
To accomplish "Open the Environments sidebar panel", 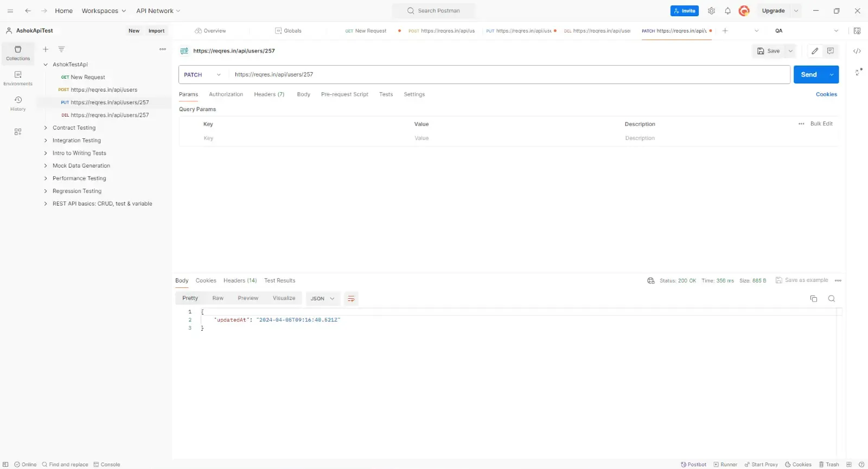I will [x=18, y=78].
